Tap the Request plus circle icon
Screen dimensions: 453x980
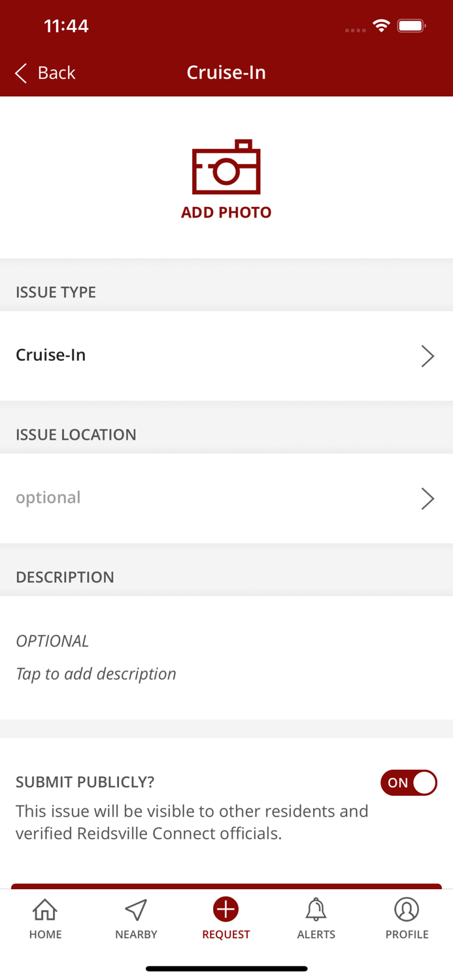226,909
